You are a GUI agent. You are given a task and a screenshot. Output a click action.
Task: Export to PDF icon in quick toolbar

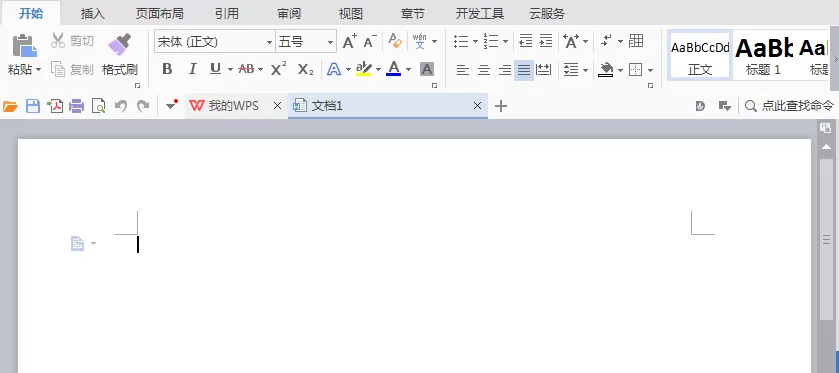(x=55, y=106)
